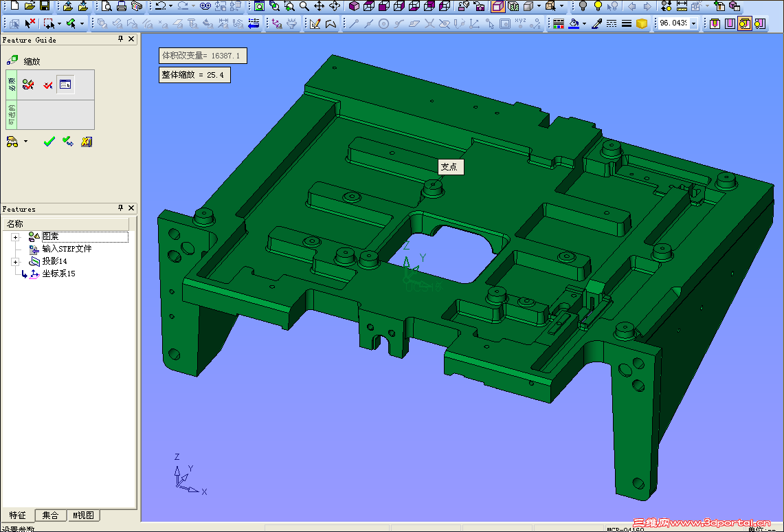Click the sketch pencil icon

pos(315,23)
